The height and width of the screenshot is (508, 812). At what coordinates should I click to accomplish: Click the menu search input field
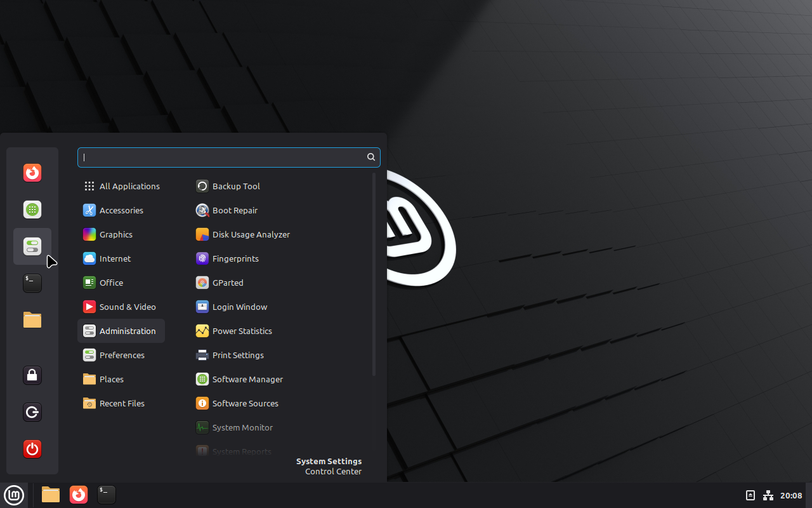coord(222,157)
